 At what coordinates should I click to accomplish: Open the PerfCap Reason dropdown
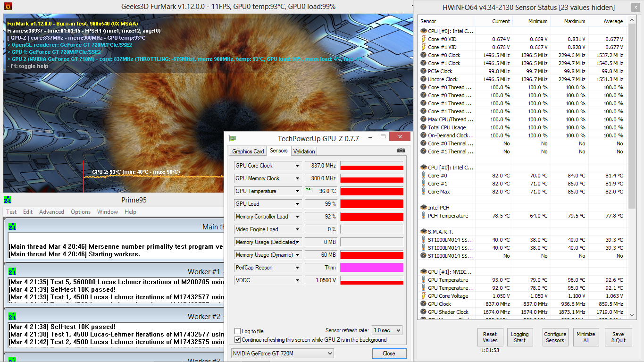click(x=298, y=268)
